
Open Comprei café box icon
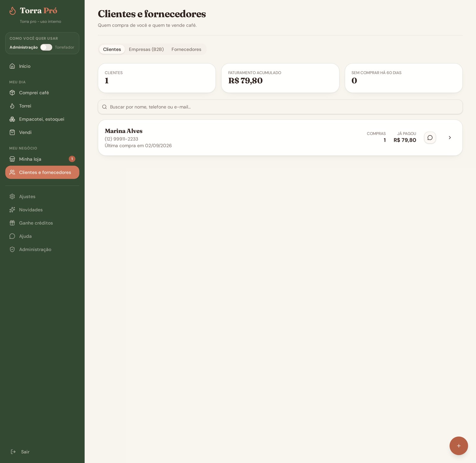click(12, 93)
